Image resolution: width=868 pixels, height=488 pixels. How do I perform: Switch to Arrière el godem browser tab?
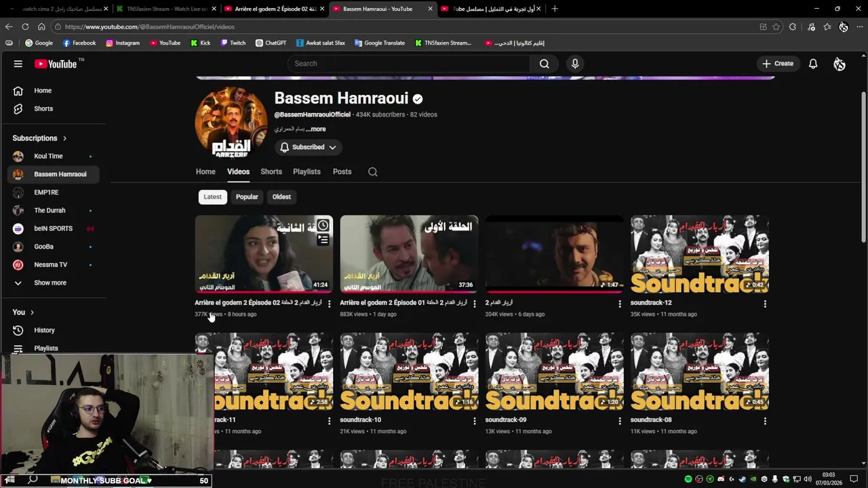click(x=274, y=9)
